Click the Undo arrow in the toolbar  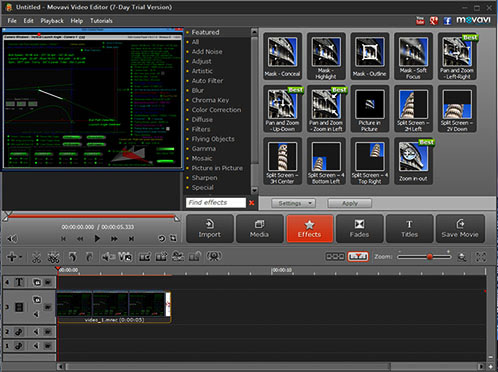point(72,257)
